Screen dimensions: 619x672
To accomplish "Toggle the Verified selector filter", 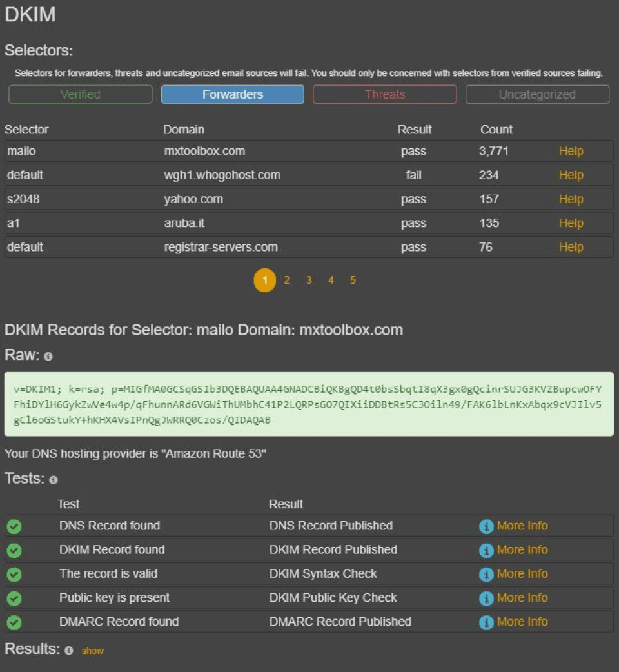I will (x=81, y=94).
